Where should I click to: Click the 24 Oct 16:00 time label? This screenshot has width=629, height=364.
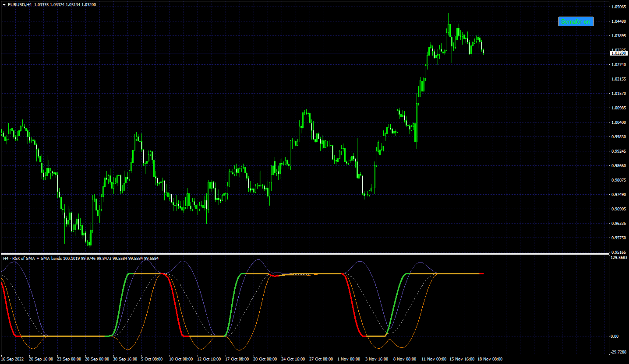[x=293, y=359]
